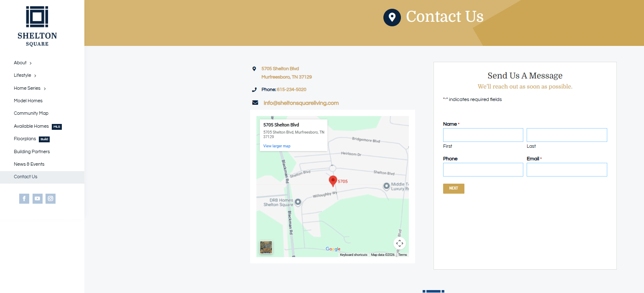Click the map pan control icon
Viewport: 644px width, 293px height.
[x=399, y=243]
